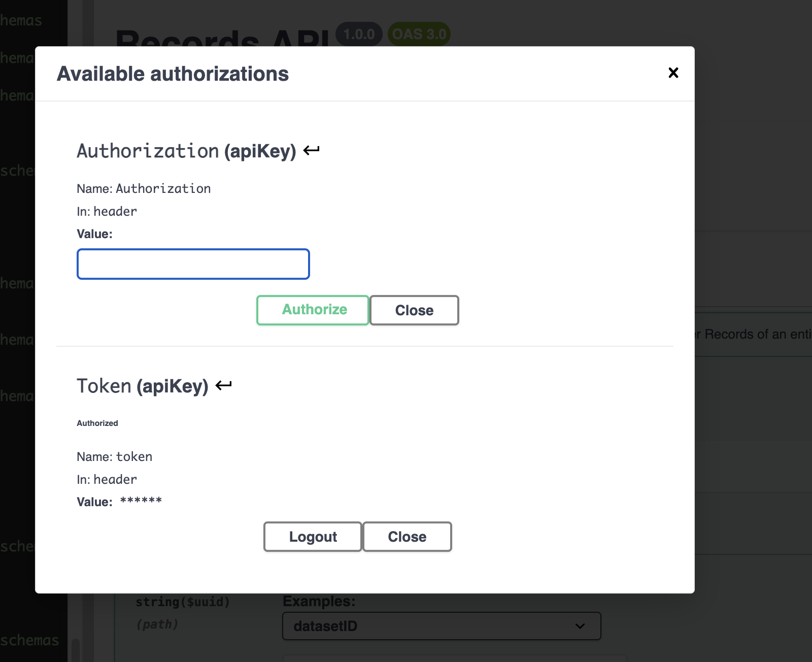The image size is (812, 662).
Task: Click the masked token value asterisks
Action: pyautogui.click(x=141, y=502)
